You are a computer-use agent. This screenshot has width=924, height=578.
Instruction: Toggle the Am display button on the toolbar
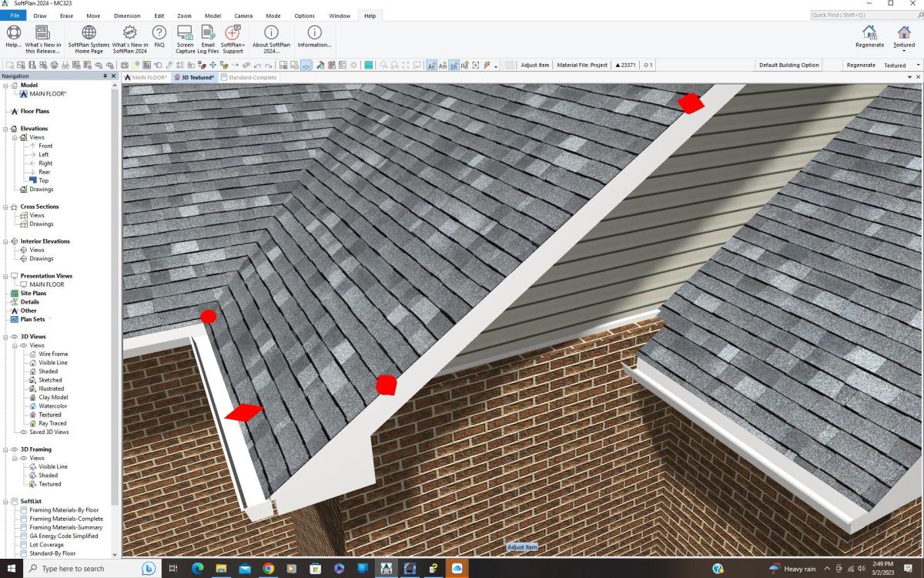[442, 66]
